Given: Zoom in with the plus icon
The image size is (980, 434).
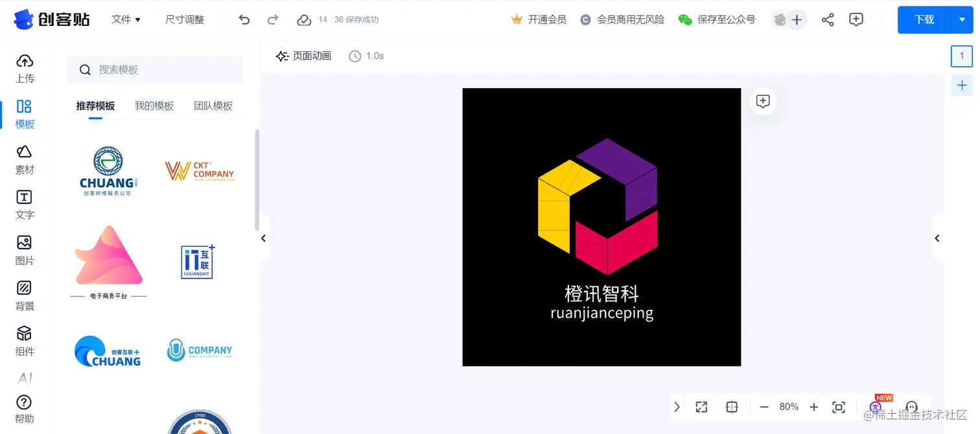Looking at the screenshot, I should coord(814,407).
